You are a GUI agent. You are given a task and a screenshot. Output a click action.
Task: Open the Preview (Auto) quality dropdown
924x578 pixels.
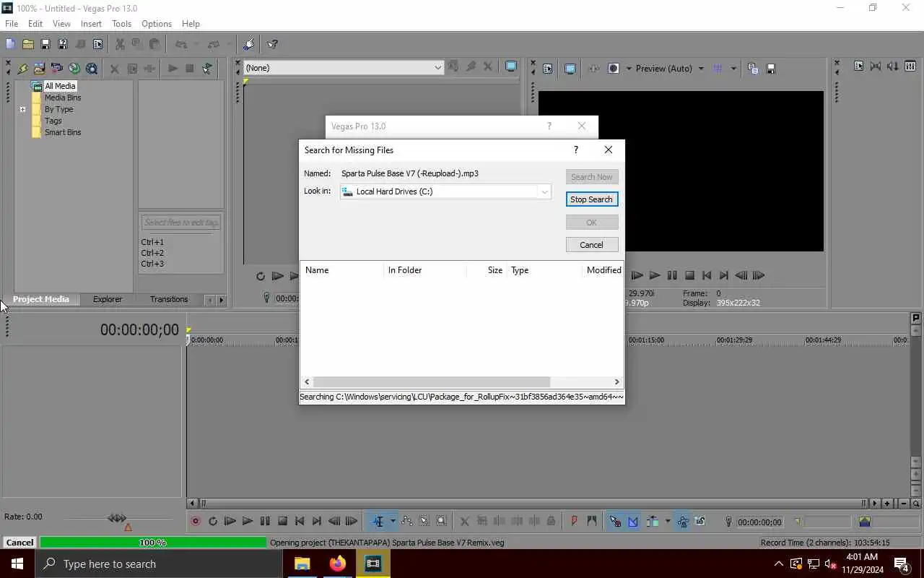tap(700, 69)
